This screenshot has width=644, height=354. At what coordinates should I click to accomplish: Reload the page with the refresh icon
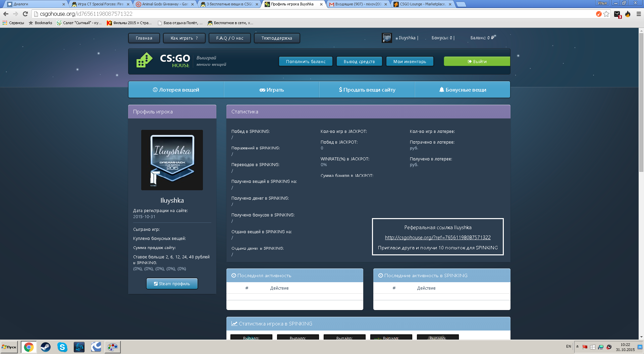click(25, 14)
